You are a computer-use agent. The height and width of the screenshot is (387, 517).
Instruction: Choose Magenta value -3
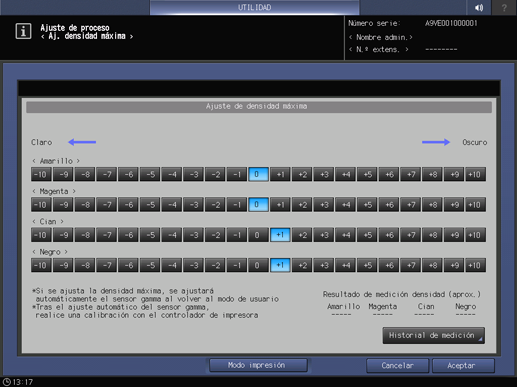coord(193,205)
